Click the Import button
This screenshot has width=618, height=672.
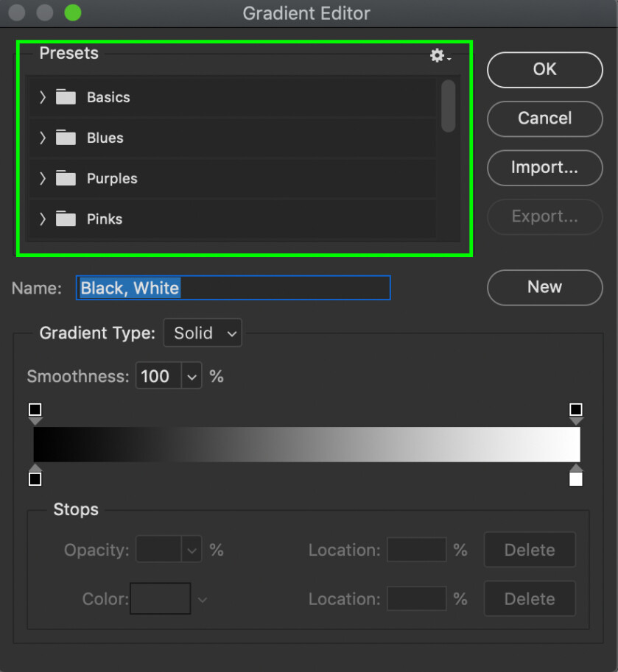(x=544, y=168)
